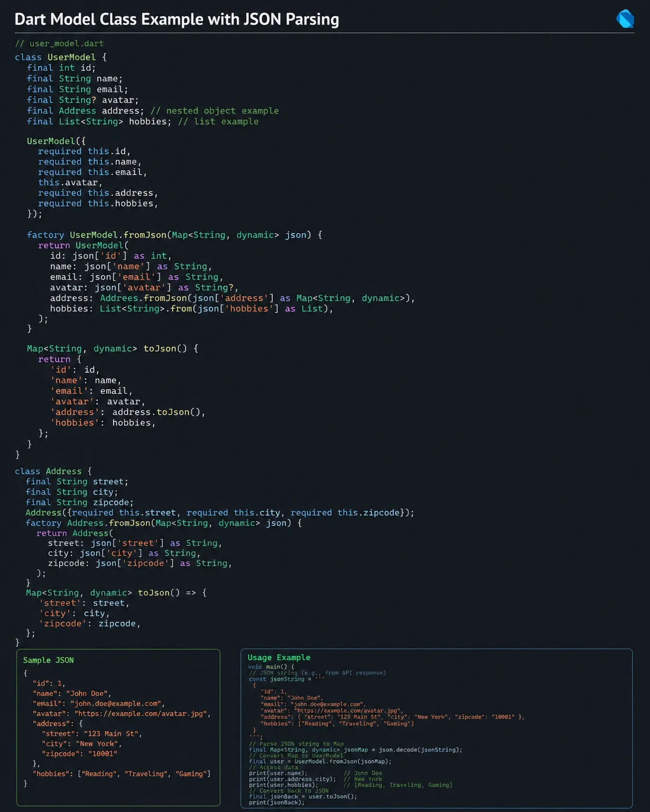Select the field declaration 'final int id;'
This screenshot has height=812, width=650.
(61, 68)
